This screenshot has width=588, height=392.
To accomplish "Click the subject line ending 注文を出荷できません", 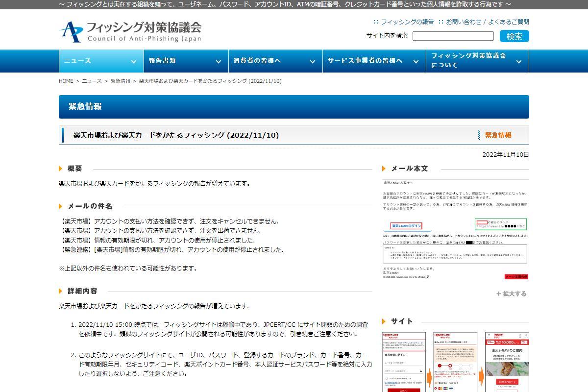I will point(160,231).
